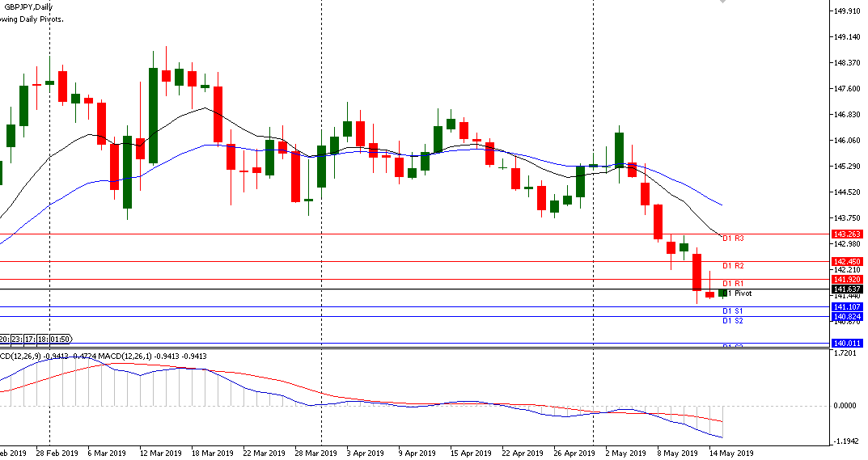Select the 141.920 red price tag

846,279
